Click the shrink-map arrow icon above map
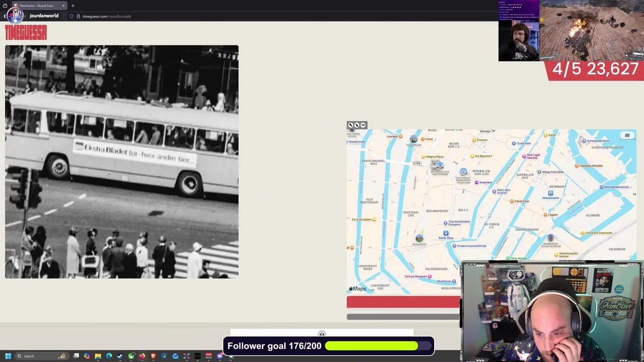The width and height of the screenshot is (644, 362). (x=357, y=125)
